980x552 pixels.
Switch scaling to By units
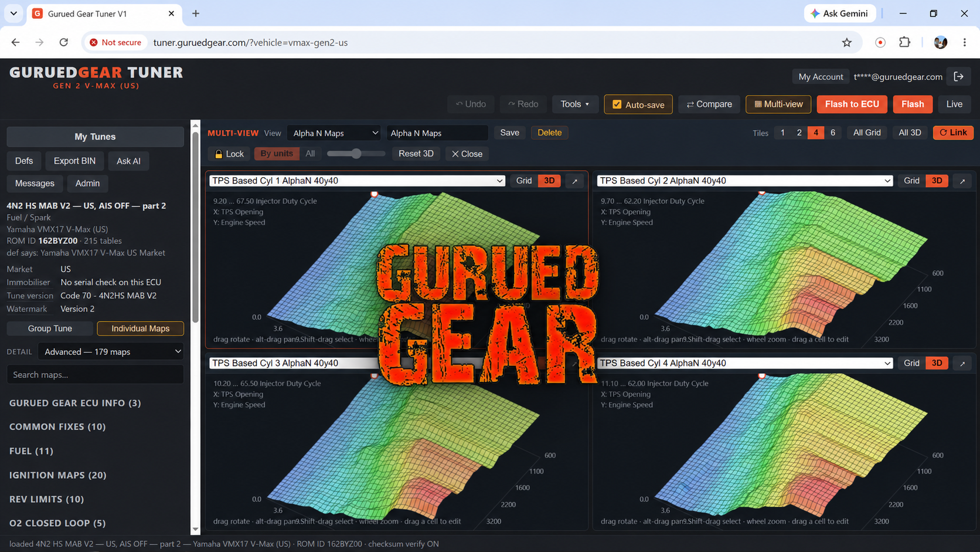277,154
